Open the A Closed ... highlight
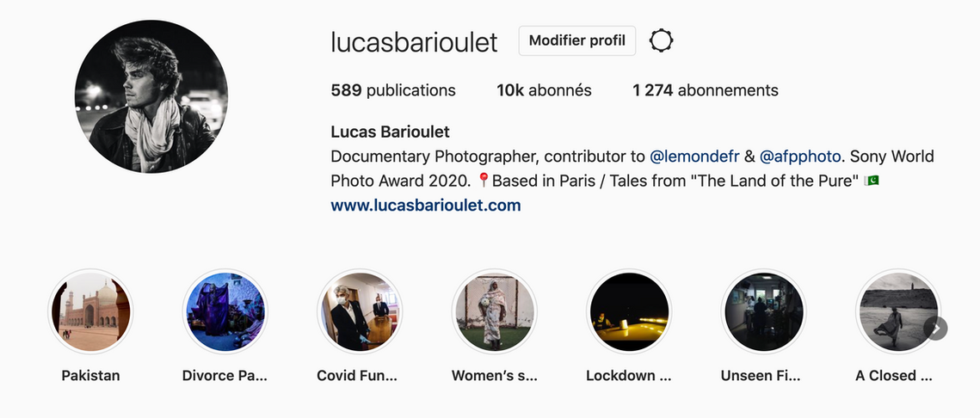Viewport: 980px width, 418px height. tap(897, 311)
